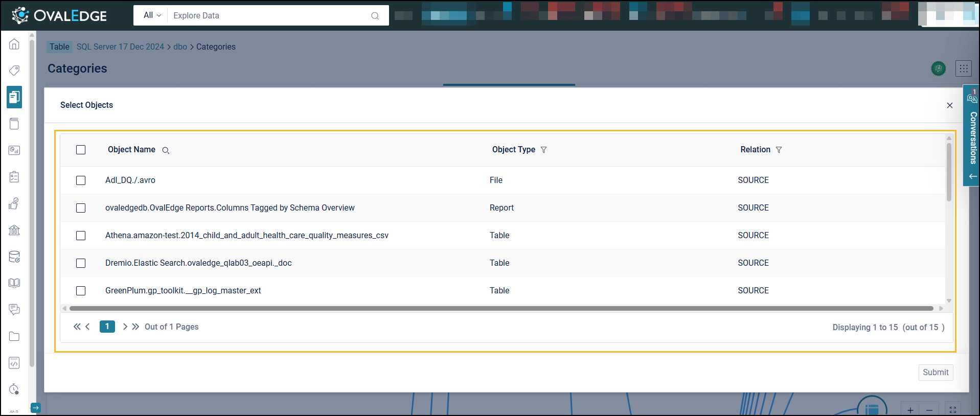Open the folder icon in left sidebar
The height and width of the screenshot is (416, 980).
(14, 336)
